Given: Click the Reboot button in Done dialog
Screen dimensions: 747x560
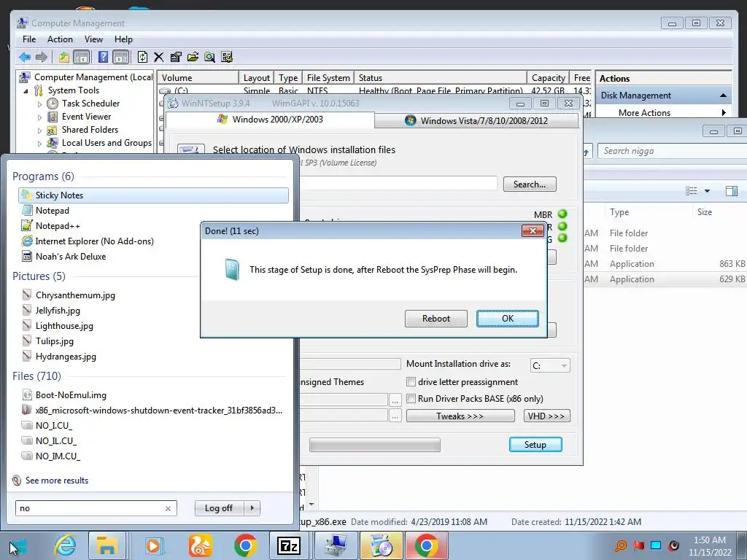Looking at the screenshot, I should coord(436,319).
